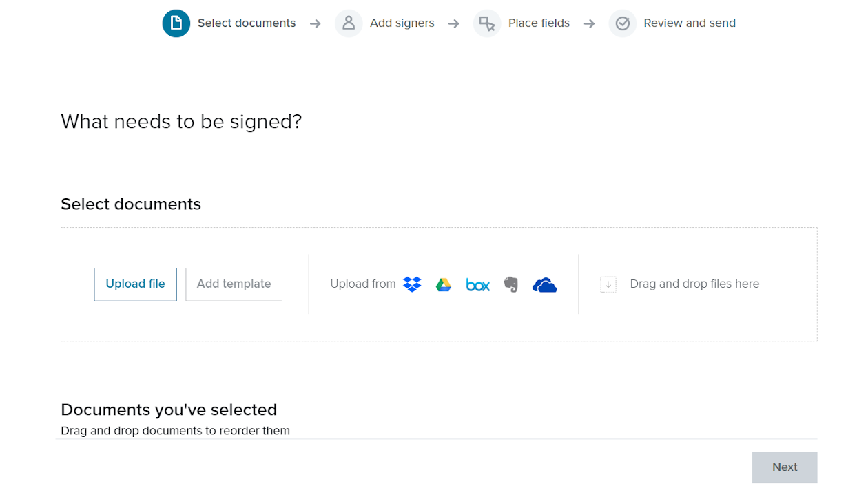This screenshot has height=488, width=868.
Task: Go to the Add signers step label
Action: coord(402,23)
